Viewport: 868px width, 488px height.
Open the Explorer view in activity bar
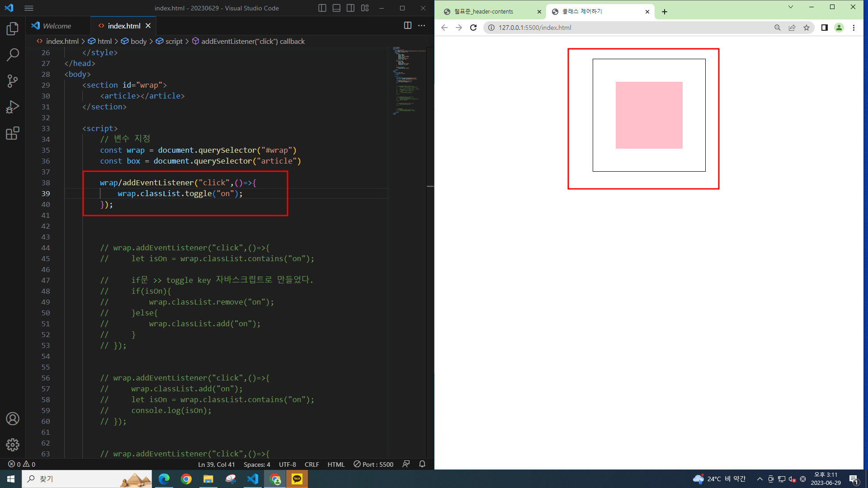point(13,29)
